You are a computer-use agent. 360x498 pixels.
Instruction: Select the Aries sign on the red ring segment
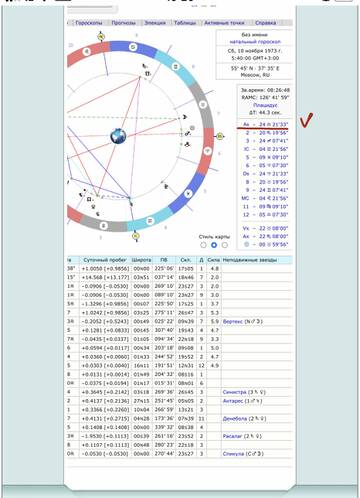point(207,151)
